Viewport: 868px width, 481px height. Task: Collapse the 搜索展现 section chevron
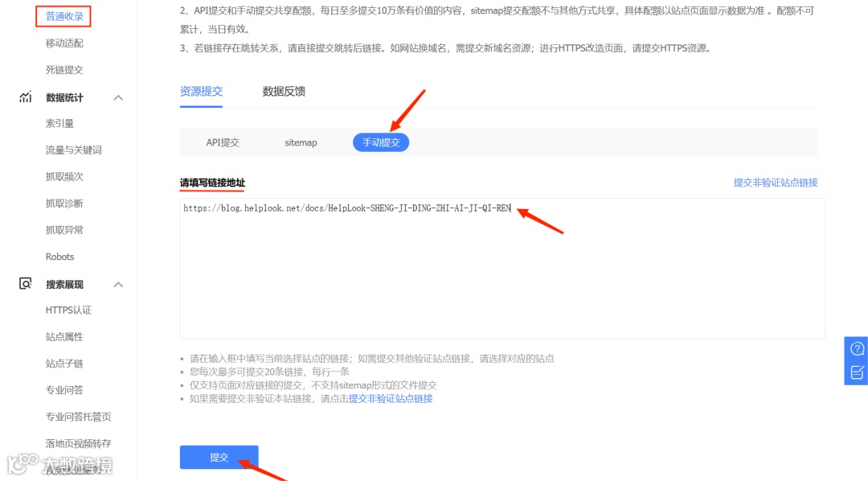(118, 284)
